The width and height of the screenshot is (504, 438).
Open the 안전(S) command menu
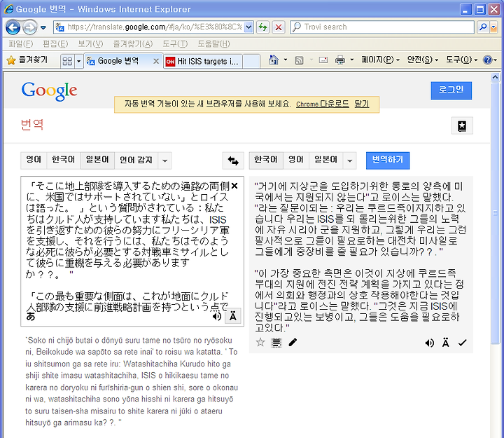(x=422, y=60)
